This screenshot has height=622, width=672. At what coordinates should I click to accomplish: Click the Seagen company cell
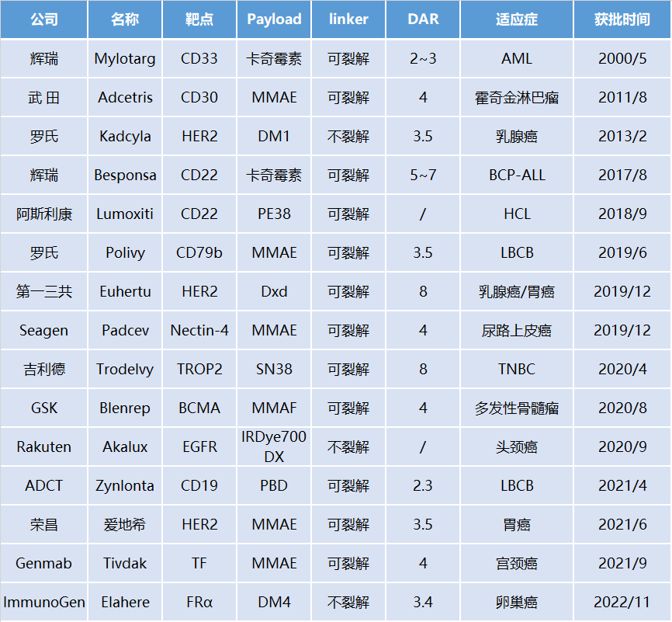click(x=43, y=330)
